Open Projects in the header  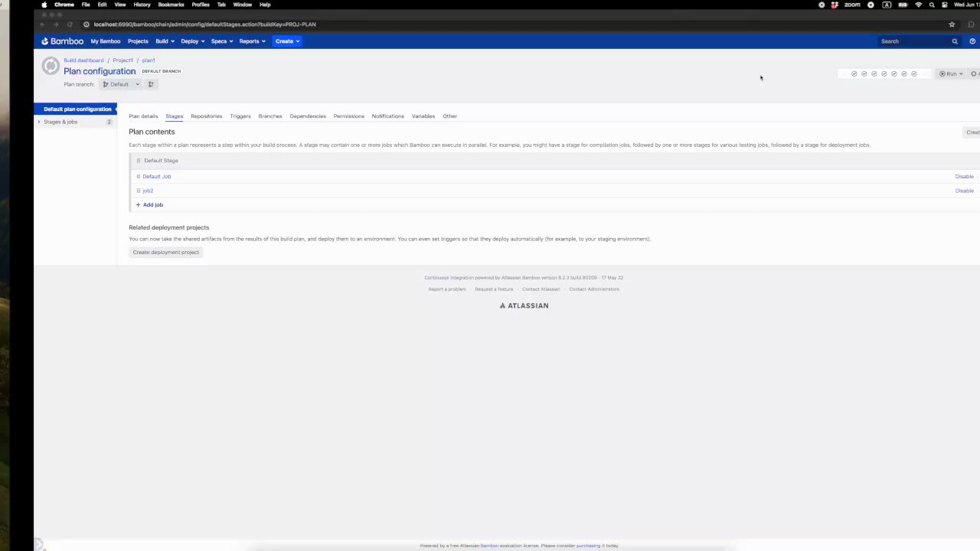pyautogui.click(x=138, y=41)
